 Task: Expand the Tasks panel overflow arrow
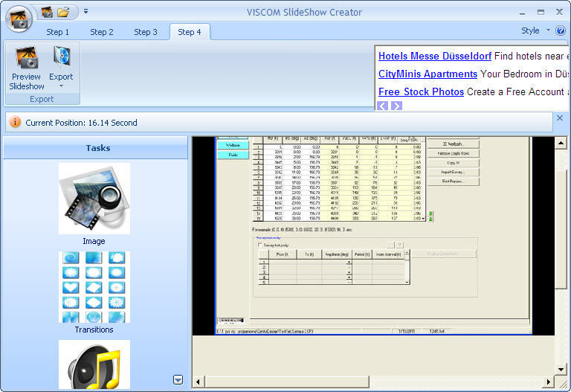(x=178, y=380)
